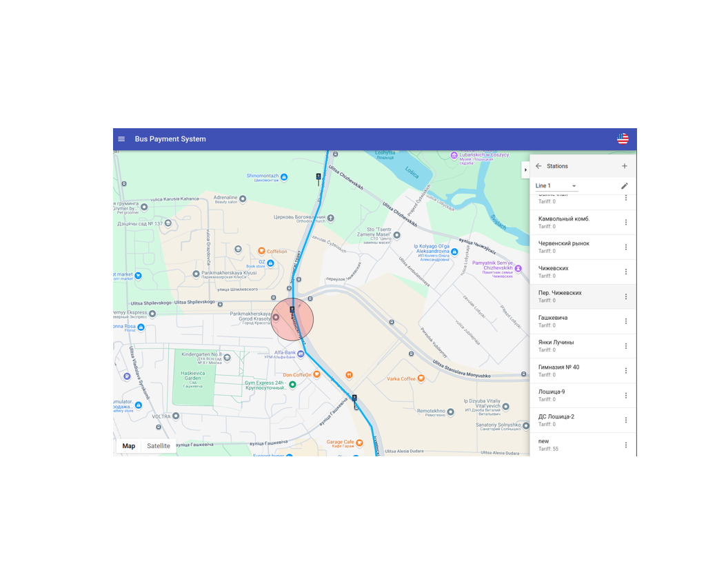Viewport: 706px width, 588px height.
Task: Open the hamburger navigation menu
Action: (x=121, y=139)
